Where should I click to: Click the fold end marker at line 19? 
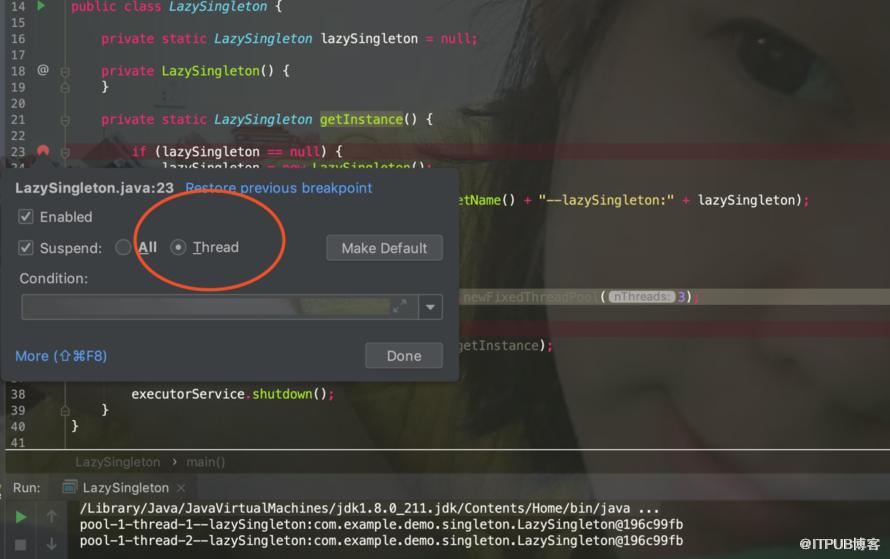65,88
